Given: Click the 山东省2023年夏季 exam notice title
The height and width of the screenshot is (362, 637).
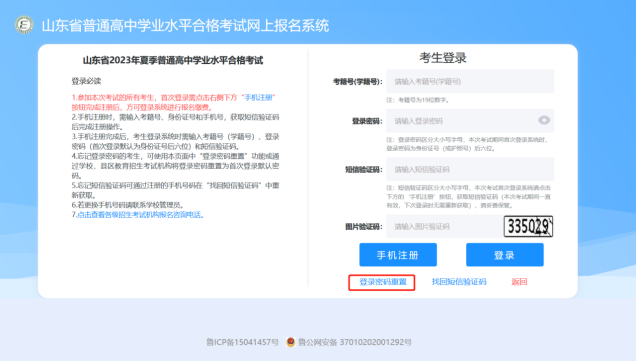Looking at the screenshot, I should [x=173, y=61].
